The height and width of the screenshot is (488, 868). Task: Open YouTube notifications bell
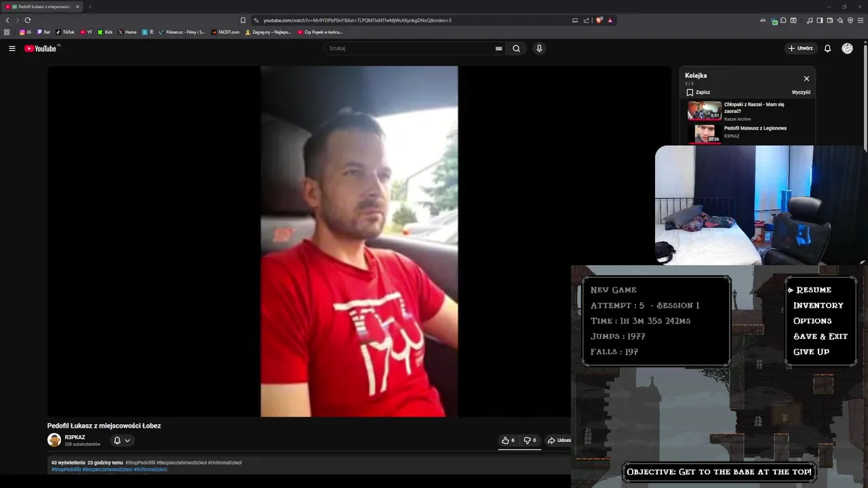[827, 49]
